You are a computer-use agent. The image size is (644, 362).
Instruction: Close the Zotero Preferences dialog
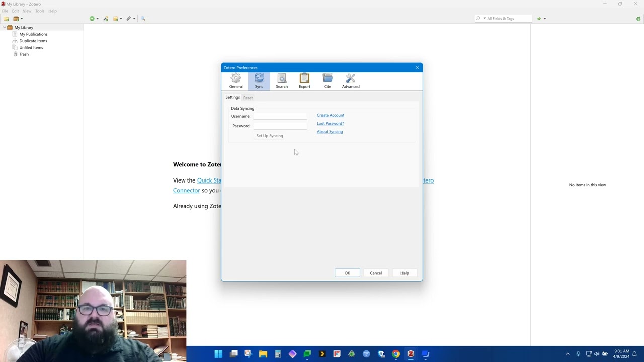coord(417,68)
